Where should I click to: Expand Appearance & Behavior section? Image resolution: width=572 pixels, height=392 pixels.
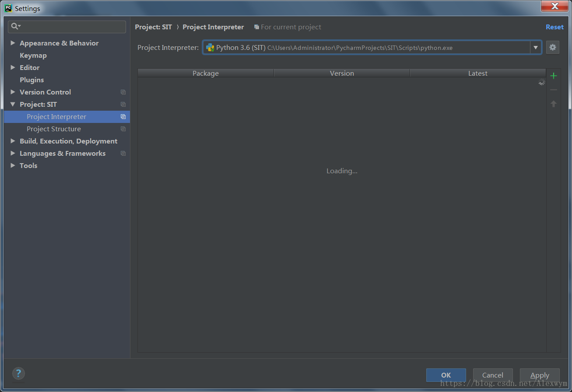tap(13, 43)
